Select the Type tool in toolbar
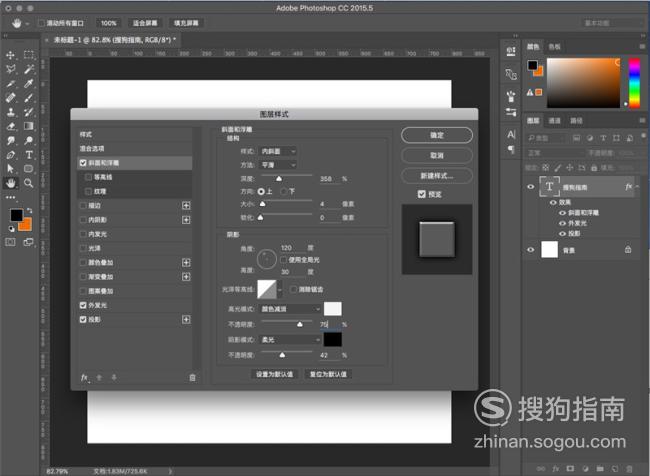650x476 pixels. click(29, 155)
